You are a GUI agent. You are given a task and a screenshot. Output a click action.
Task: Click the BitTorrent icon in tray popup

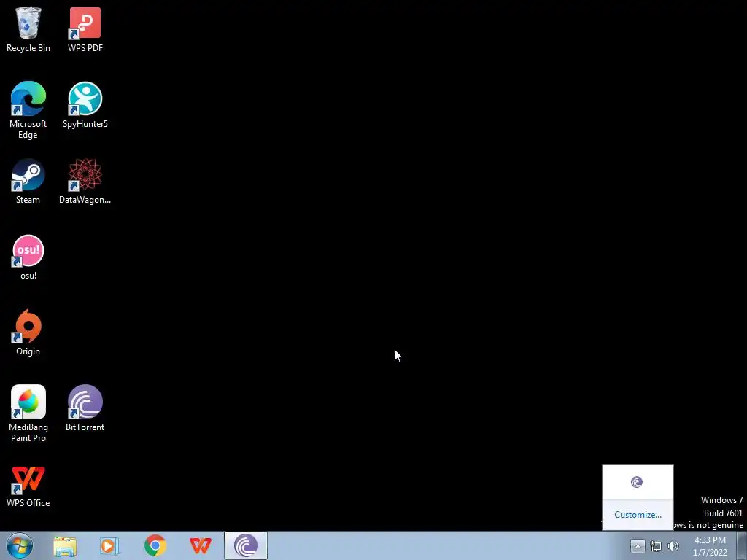pyautogui.click(x=637, y=482)
